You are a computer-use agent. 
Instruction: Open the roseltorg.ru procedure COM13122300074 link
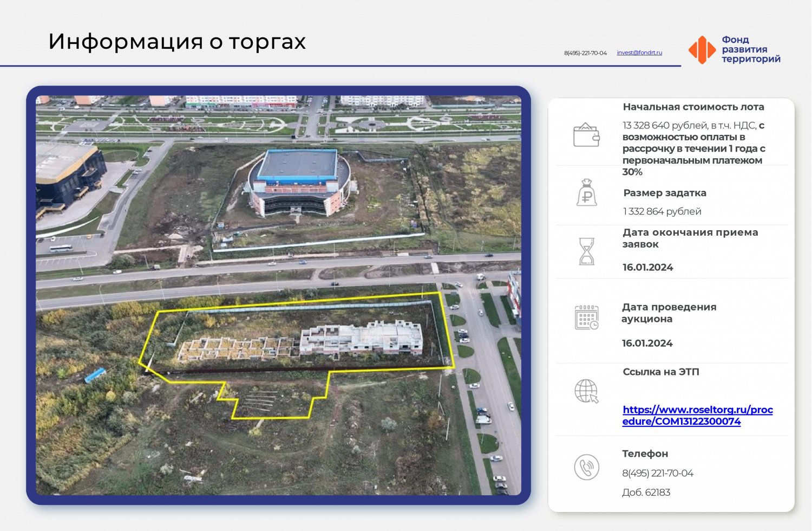point(698,416)
